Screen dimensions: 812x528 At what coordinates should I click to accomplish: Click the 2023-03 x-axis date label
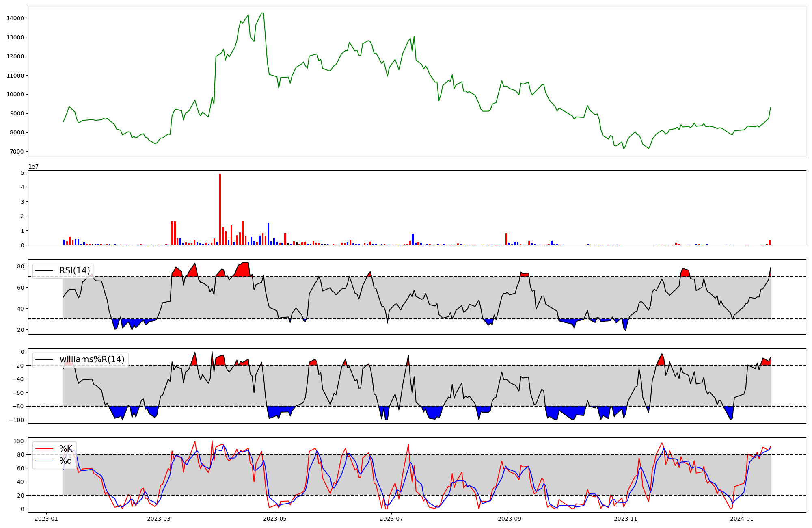tap(159, 519)
